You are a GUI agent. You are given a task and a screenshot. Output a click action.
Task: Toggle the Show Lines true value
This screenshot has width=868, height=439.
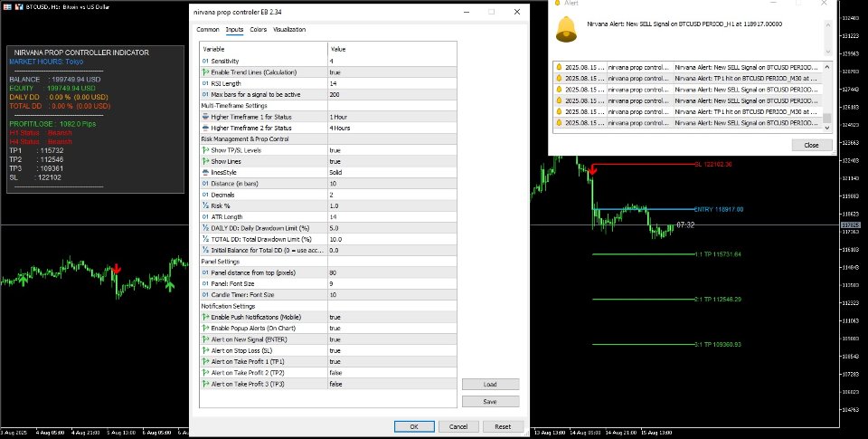[392, 161]
